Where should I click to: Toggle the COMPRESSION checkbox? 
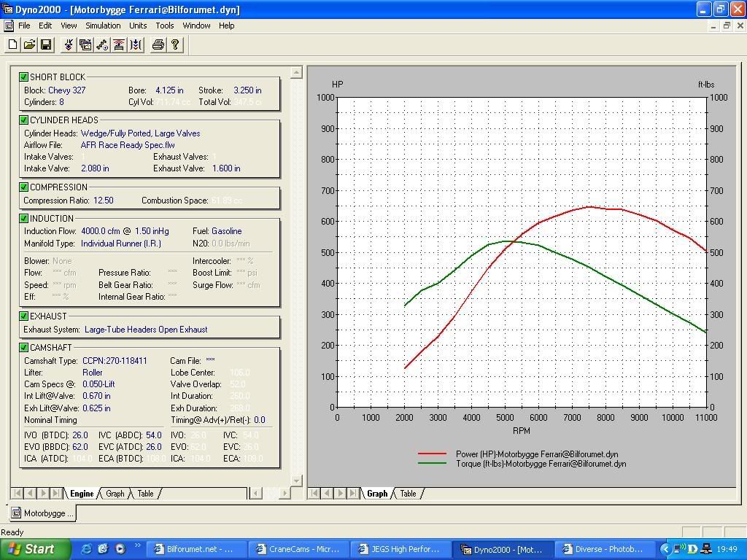pyautogui.click(x=24, y=187)
